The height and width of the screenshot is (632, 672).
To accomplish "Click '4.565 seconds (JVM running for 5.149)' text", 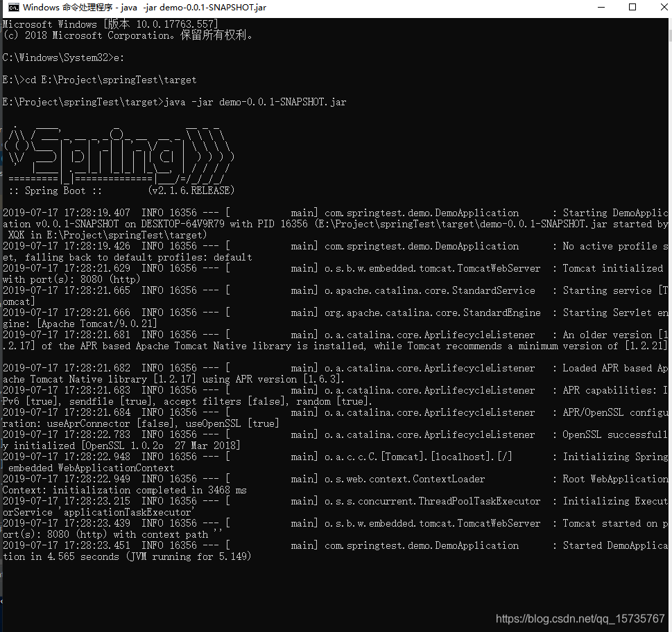I will (x=149, y=556).
